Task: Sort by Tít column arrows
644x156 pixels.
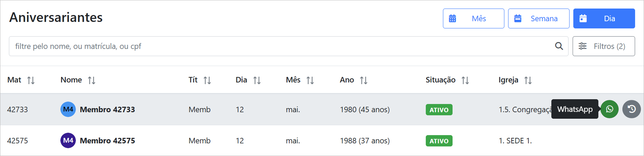Action: [207, 80]
